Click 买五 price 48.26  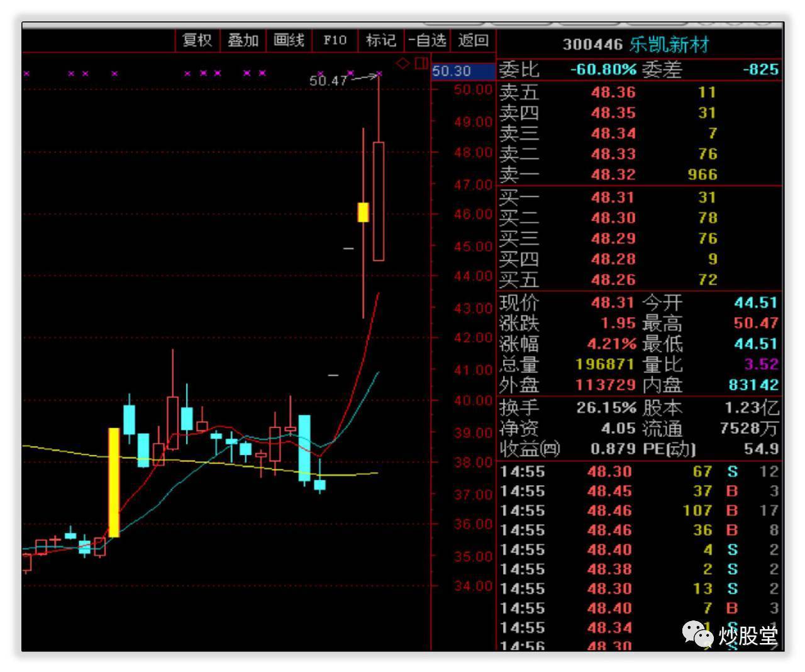point(613,279)
